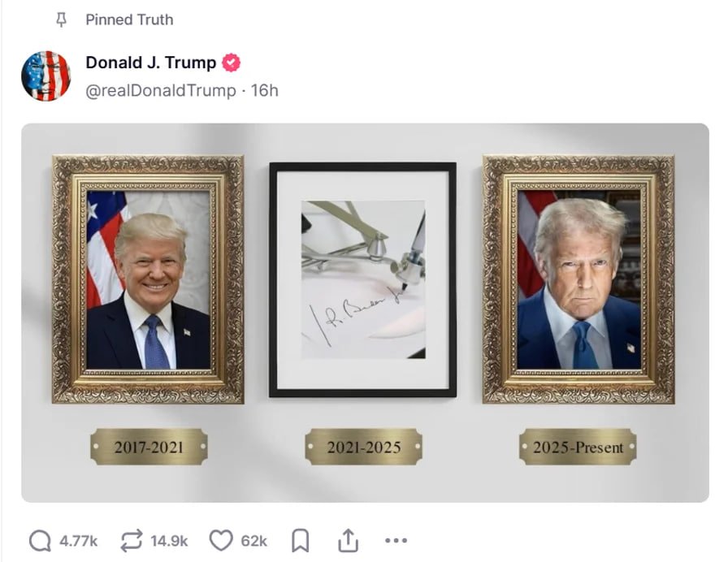Open the left gold-framed smiling portrait
728x562 pixels.
click(148, 279)
